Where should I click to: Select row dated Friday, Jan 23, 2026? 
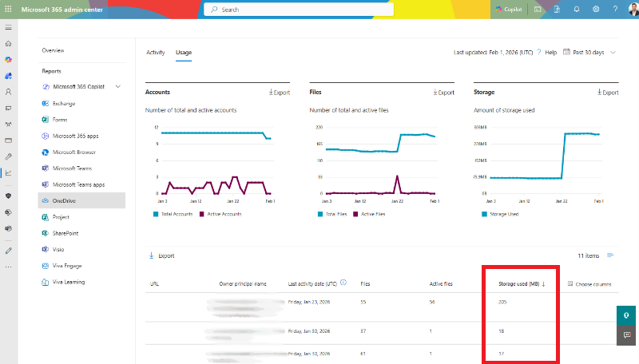[382, 307]
